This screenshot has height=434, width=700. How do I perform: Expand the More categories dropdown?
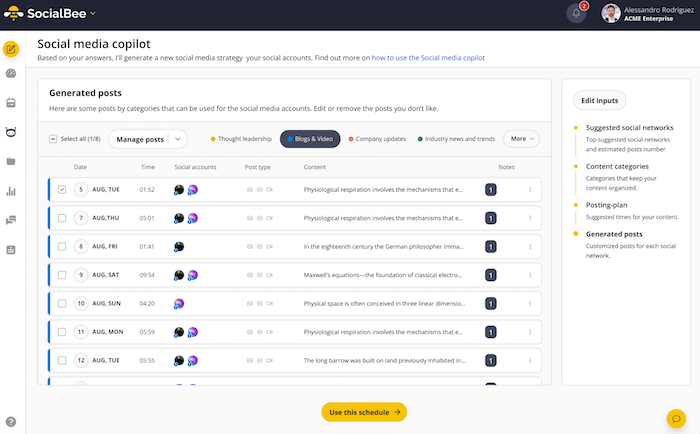pyautogui.click(x=520, y=139)
